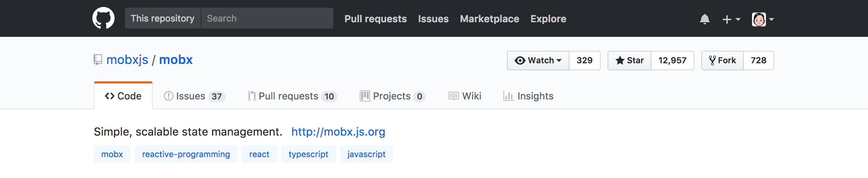This screenshot has width=868, height=178.
Task: Select the react topic tag
Action: (259, 154)
